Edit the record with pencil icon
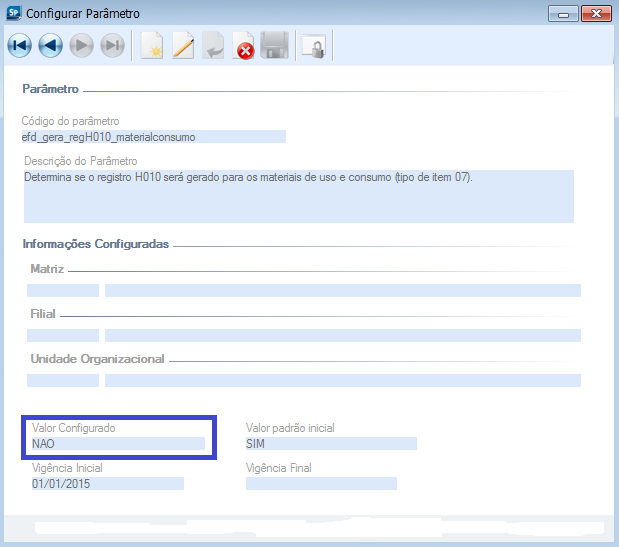 tap(183, 46)
